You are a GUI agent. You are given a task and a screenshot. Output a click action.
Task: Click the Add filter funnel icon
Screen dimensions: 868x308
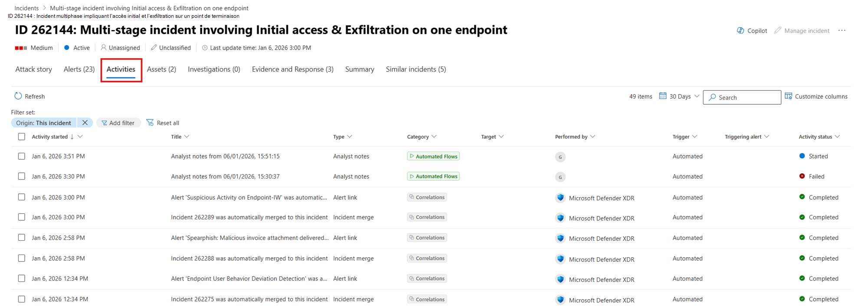[104, 123]
